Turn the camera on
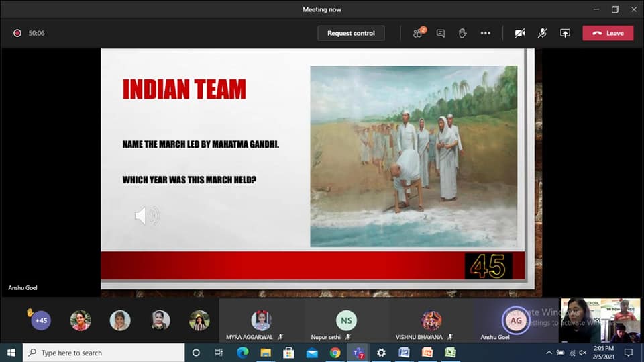Screen dimensions: 644x362 click(x=520, y=33)
